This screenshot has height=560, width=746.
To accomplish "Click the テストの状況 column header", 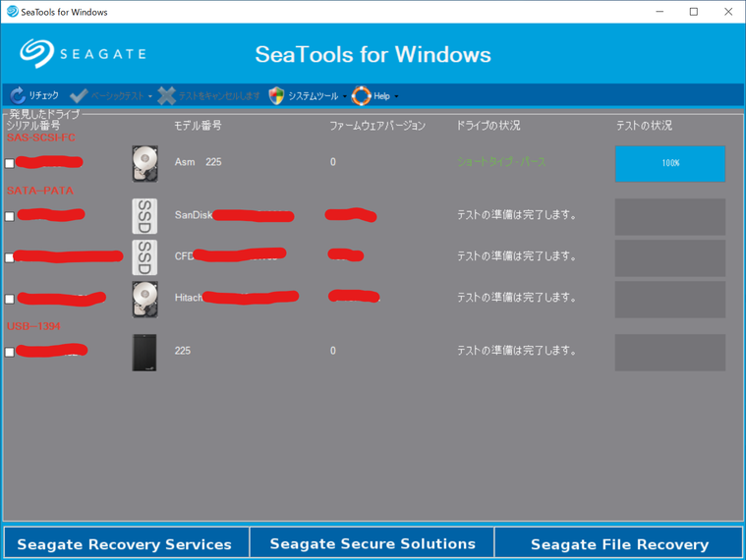I will [x=644, y=126].
